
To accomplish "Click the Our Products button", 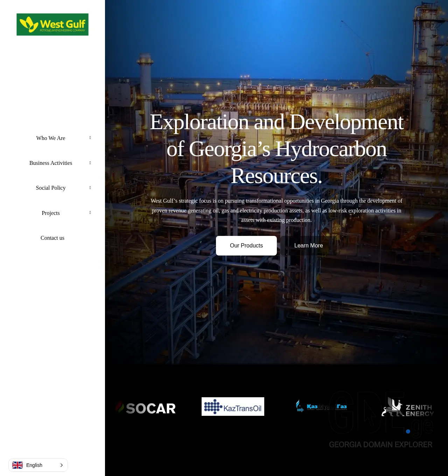I will (x=246, y=245).
